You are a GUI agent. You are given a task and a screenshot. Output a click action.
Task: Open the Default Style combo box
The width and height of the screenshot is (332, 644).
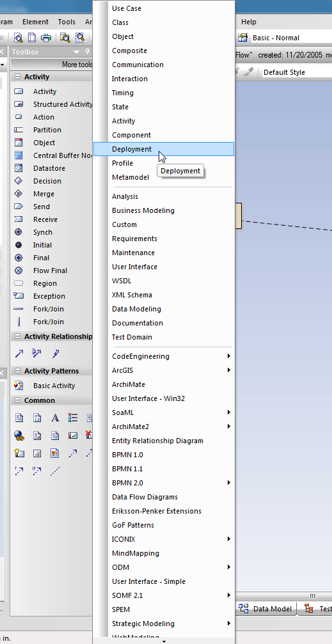(296, 72)
